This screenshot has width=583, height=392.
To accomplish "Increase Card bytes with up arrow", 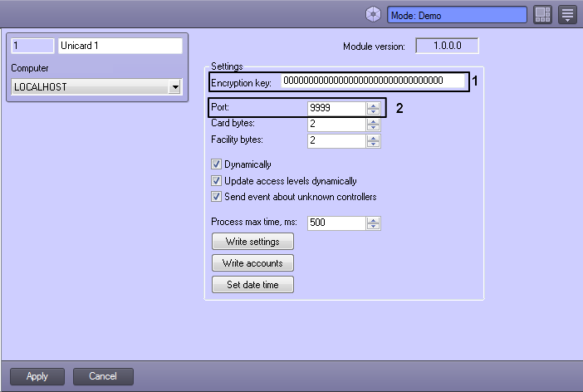I will pyautogui.click(x=373, y=121).
